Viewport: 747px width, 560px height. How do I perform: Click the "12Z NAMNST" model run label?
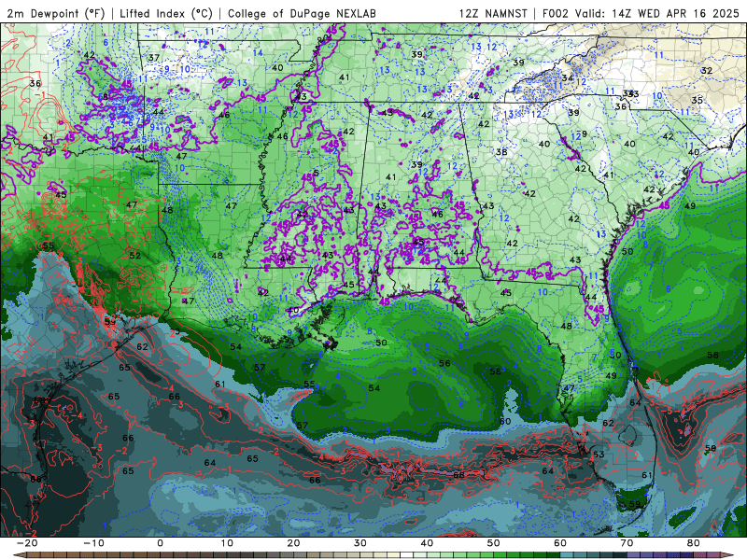coord(493,13)
